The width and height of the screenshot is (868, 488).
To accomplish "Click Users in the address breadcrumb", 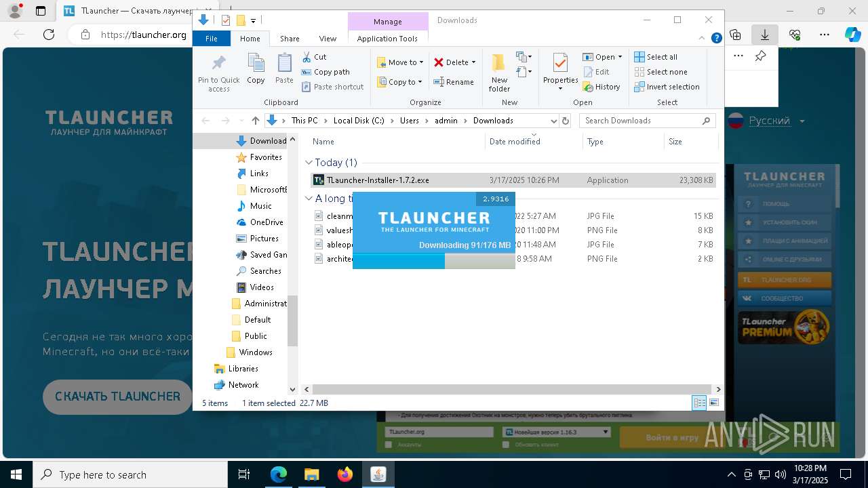I will tap(409, 121).
